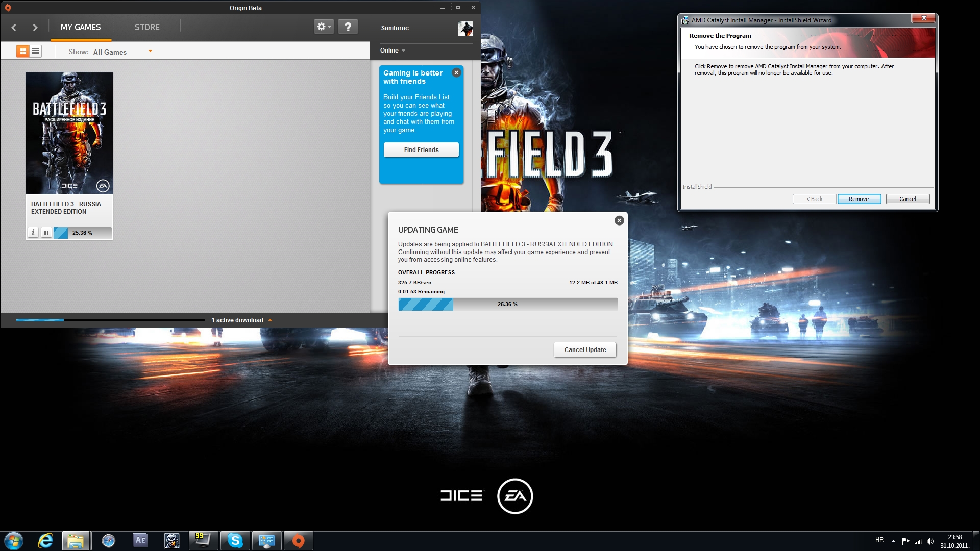Click Cancel Update button in update dialog
Screen dimensions: 980x551
(584, 349)
